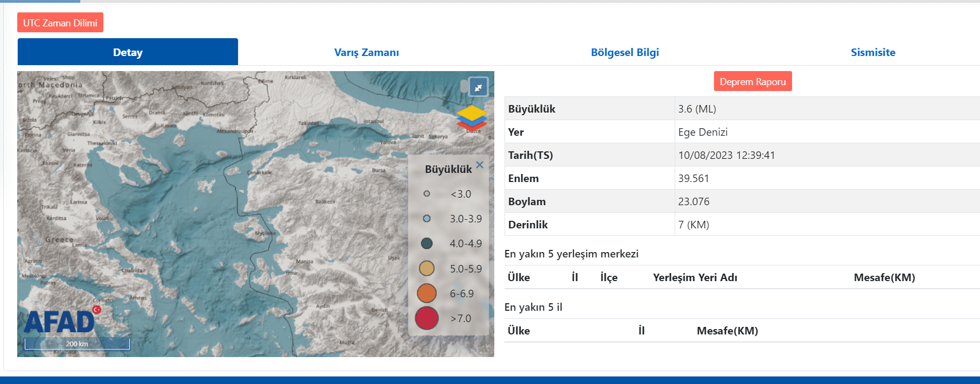Toggle the UTC Zaman Dilimi button
Image resolution: width=980 pixels, height=384 pixels.
tap(60, 23)
